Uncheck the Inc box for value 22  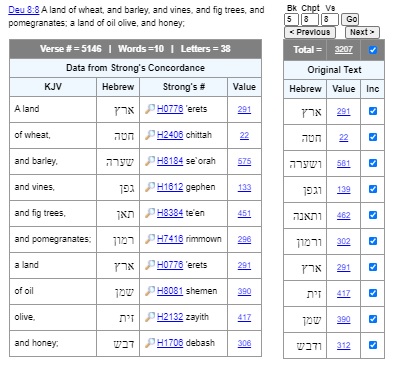point(373,137)
